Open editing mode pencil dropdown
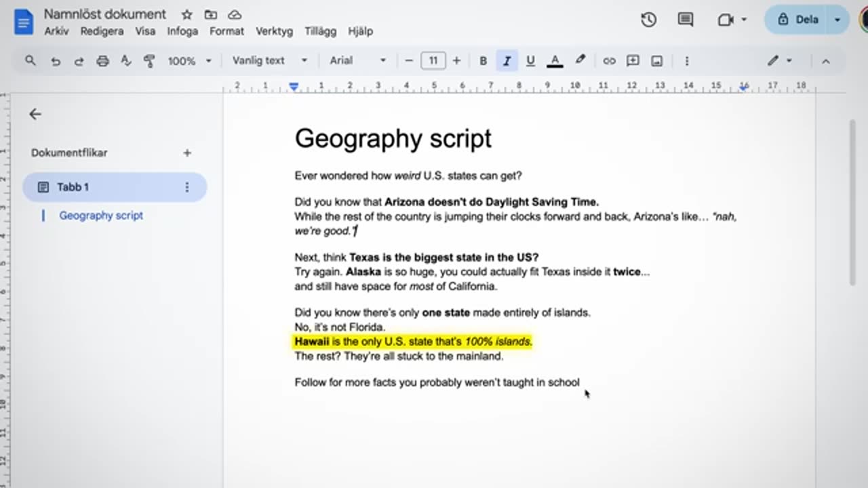The width and height of the screenshot is (868, 488). click(780, 61)
